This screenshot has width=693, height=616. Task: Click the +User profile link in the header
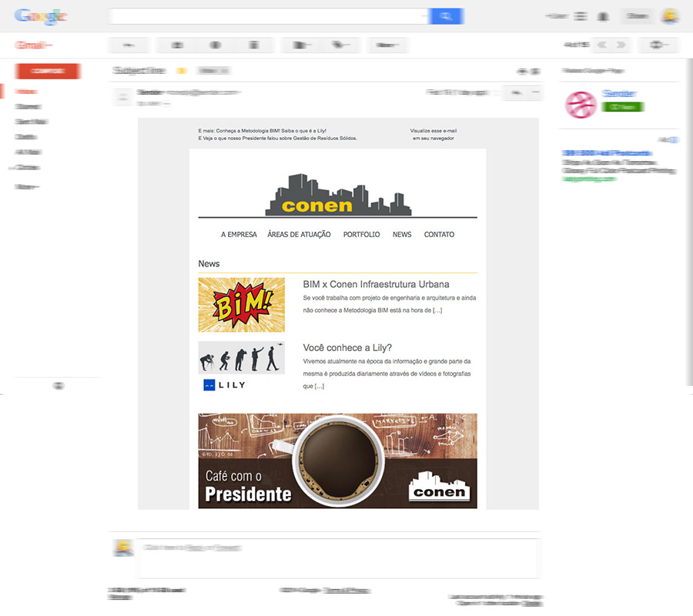click(557, 16)
